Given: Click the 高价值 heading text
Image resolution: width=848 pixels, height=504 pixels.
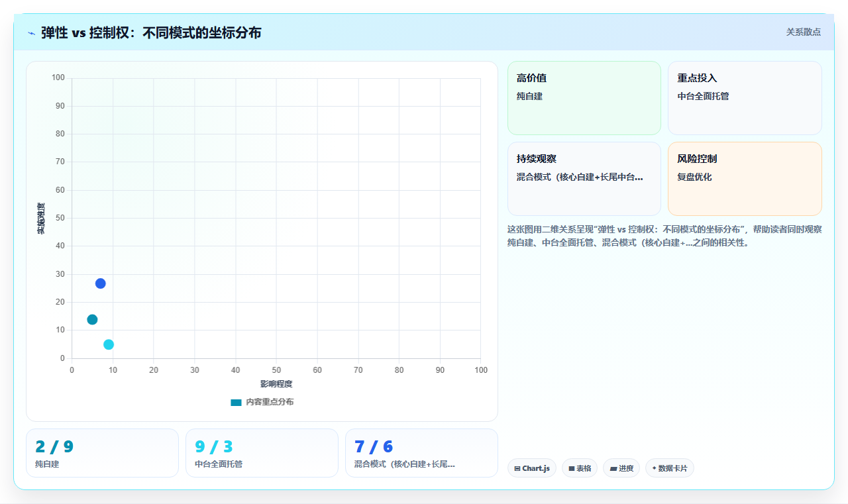Looking at the screenshot, I should click(x=531, y=78).
